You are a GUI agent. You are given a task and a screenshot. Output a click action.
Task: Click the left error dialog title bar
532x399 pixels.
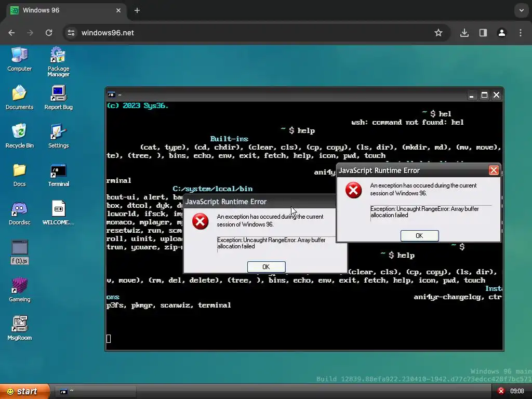(260, 202)
